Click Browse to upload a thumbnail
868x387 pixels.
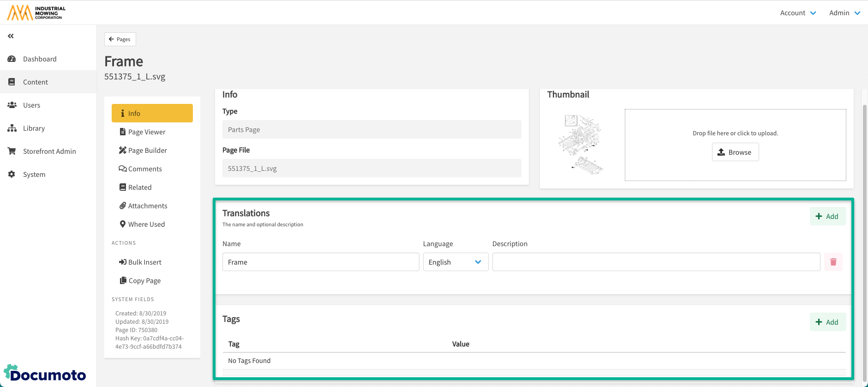click(x=735, y=152)
